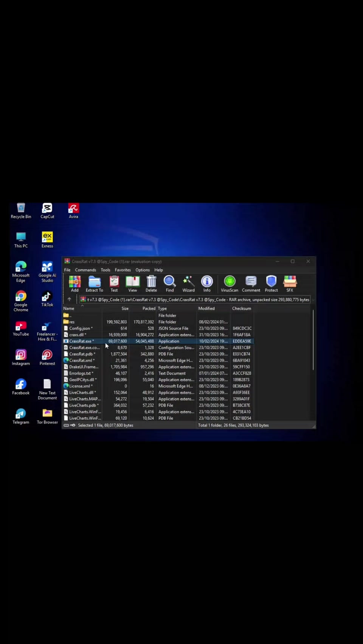Screen dimensions: 363x644
Task: Open the File menu
Action: (x=67, y=270)
